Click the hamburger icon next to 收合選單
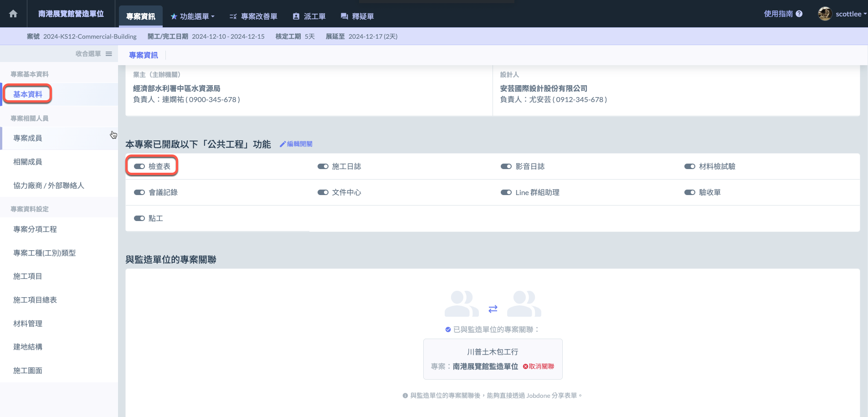868x417 pixels. tap(109, 54)
